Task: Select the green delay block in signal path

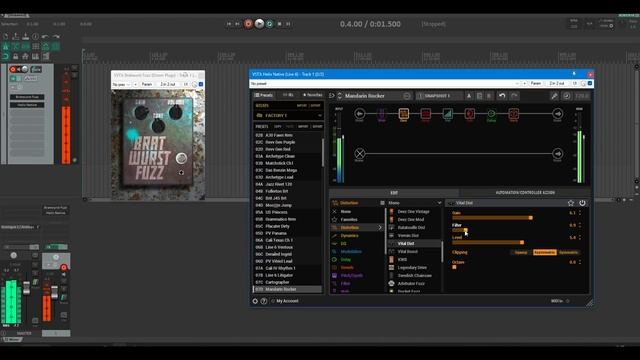Action: (x=491, y=113)
